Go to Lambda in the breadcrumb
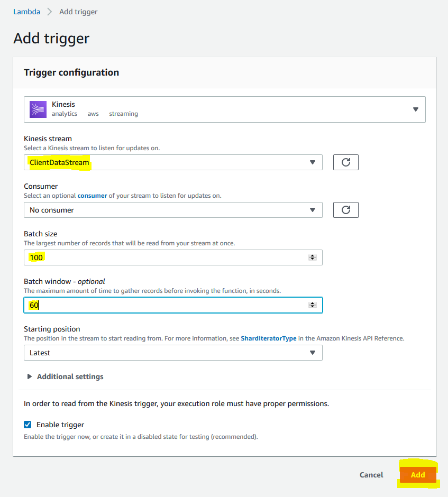The width and height of the screenshot is (448, 497). (26, 12)
